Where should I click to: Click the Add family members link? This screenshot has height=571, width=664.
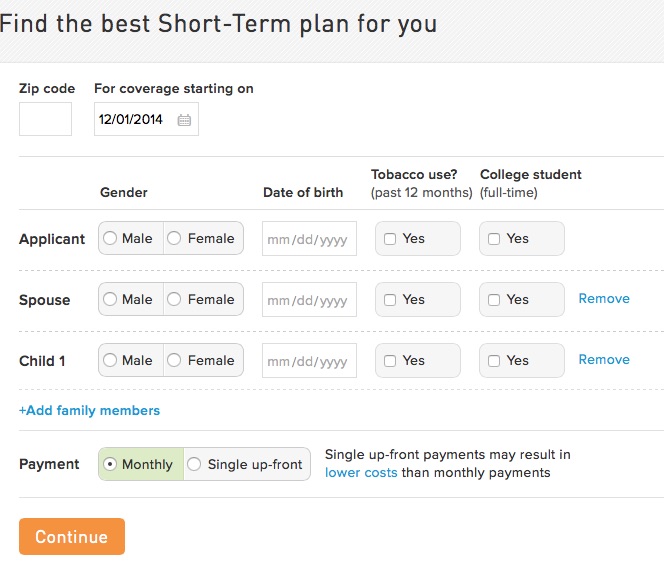point(89,411)
